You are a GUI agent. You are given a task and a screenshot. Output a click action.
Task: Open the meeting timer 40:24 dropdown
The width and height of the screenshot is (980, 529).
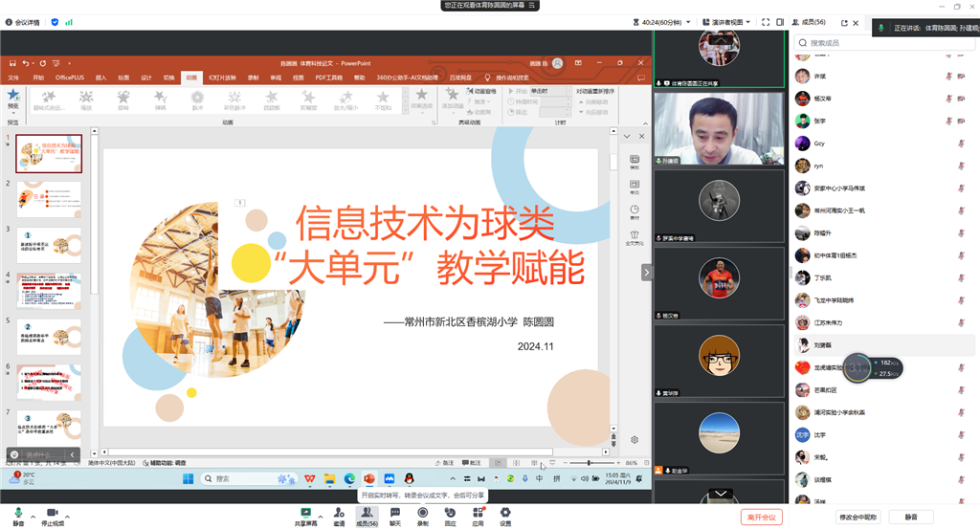click(x=662, y=22)
